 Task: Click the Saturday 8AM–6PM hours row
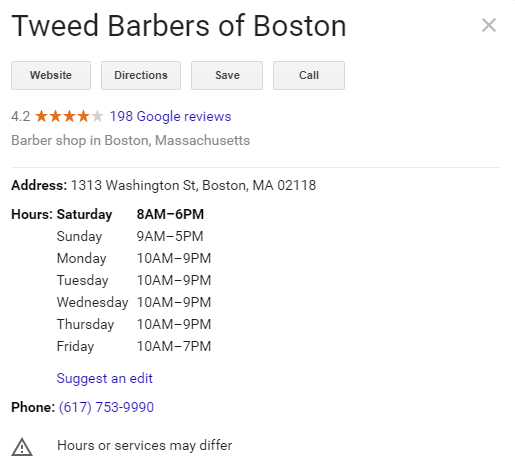[x=130, y=214]
